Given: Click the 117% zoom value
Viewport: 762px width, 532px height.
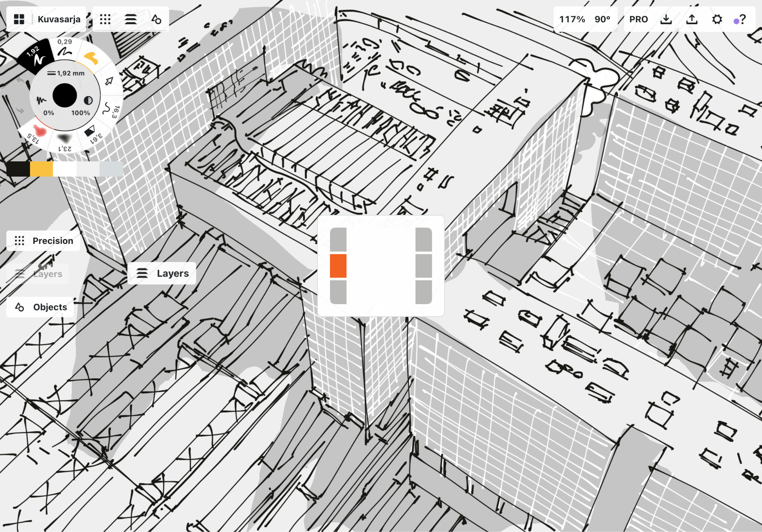Looking at the screenshot, I should click(x=572, y=19).
